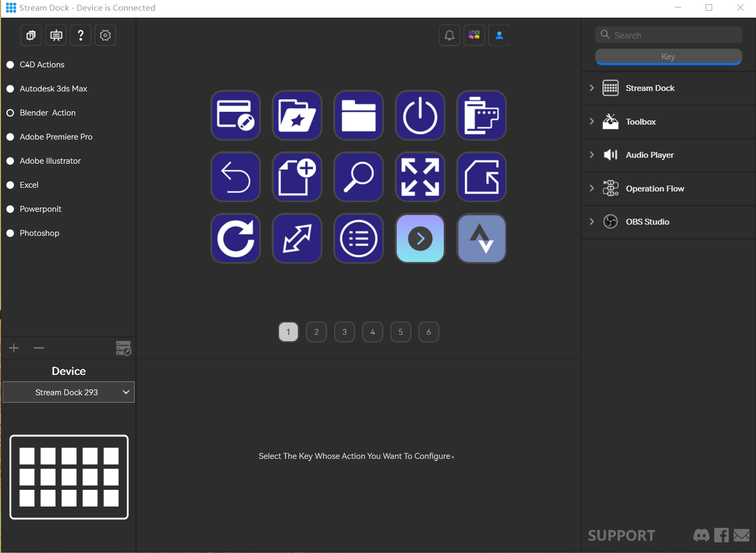
Task: Switch to page 6
Action: (429, 332)
